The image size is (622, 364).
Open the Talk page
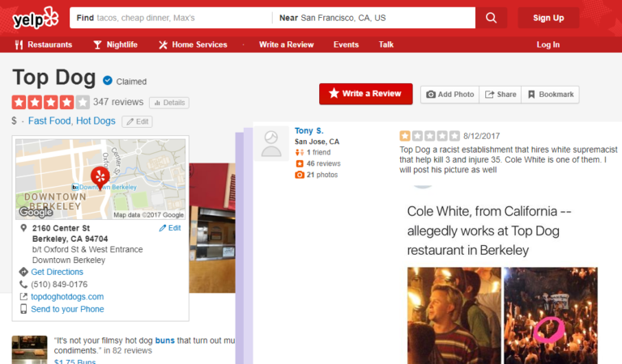pyautogui.click(x=386, y=44)
